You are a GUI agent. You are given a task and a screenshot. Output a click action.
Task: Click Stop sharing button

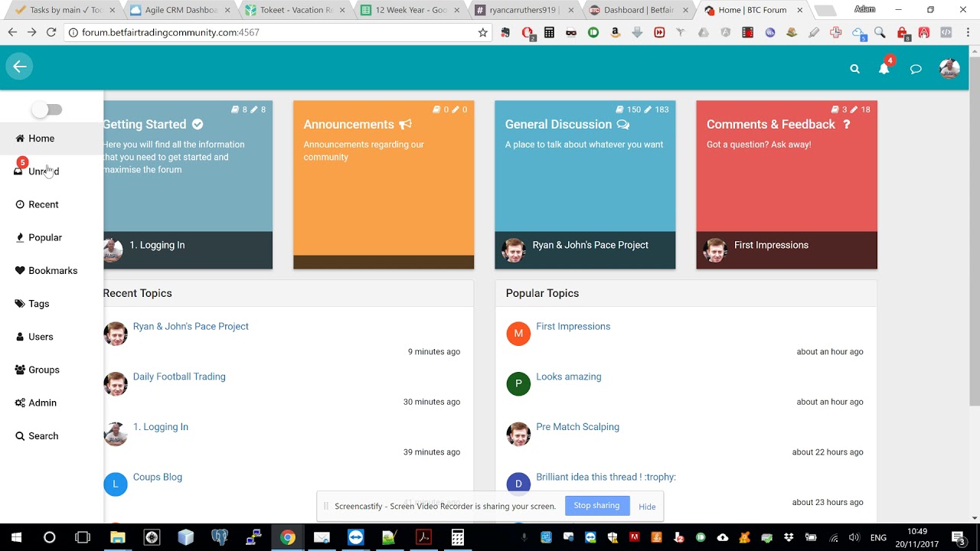click(x=596, y=506)
